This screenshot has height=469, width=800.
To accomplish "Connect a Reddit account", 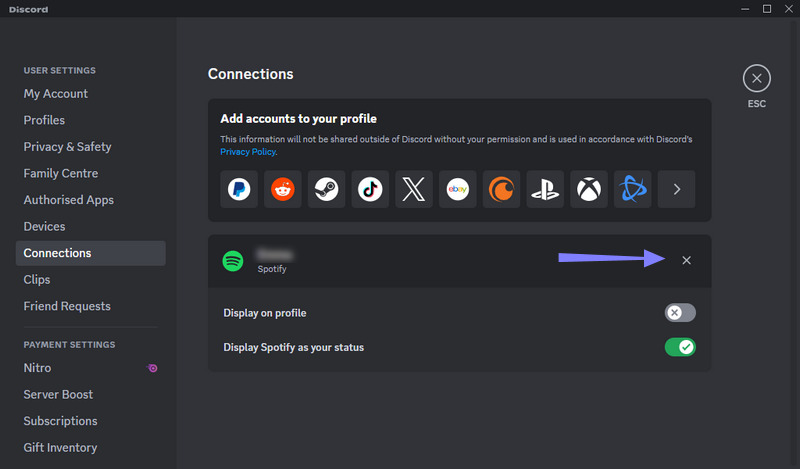I will (283, 189).
